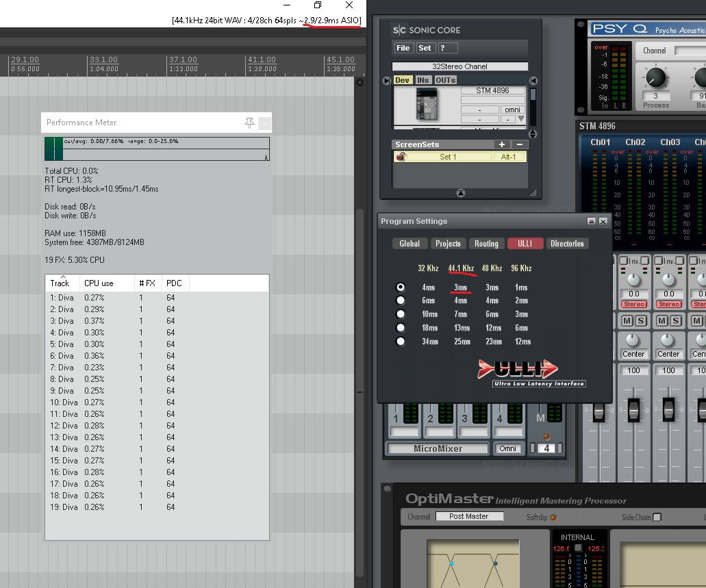Open the Directories tab in Program Settings

pyautogui.click(x=567, y=244)
